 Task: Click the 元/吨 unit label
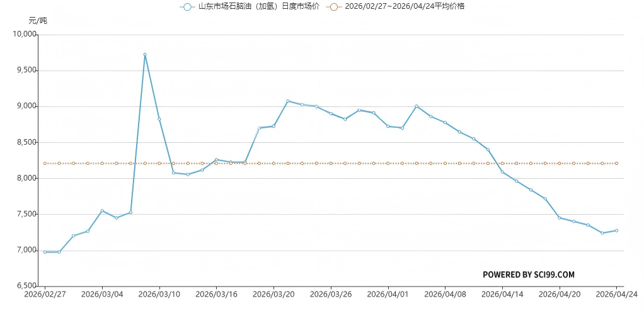point(38,21)
